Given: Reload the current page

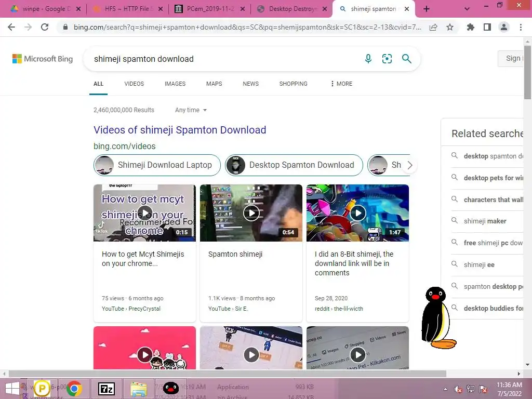Looking at the screenshot, I should tap(45, 27).
